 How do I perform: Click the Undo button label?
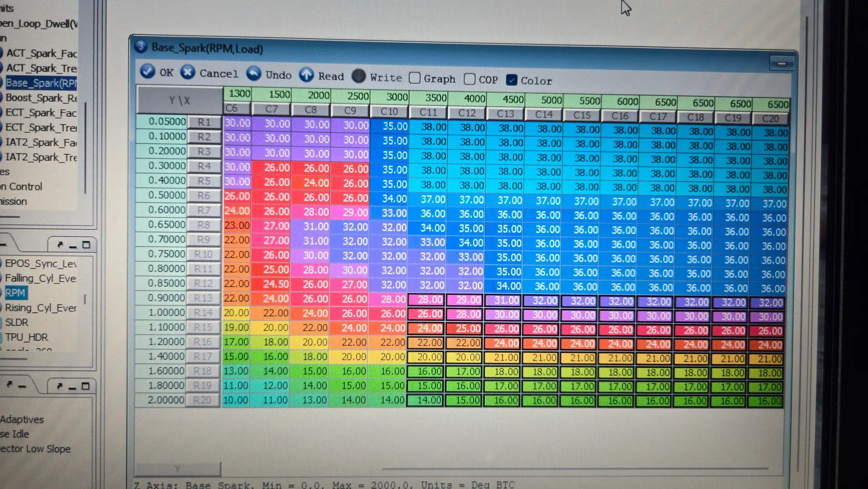[278, 75]
